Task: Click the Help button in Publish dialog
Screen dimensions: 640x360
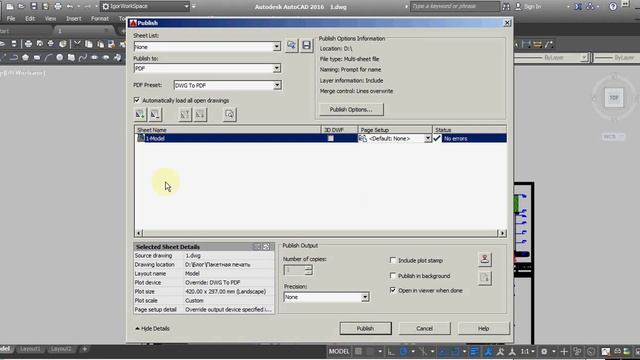Action: [484, 328]
